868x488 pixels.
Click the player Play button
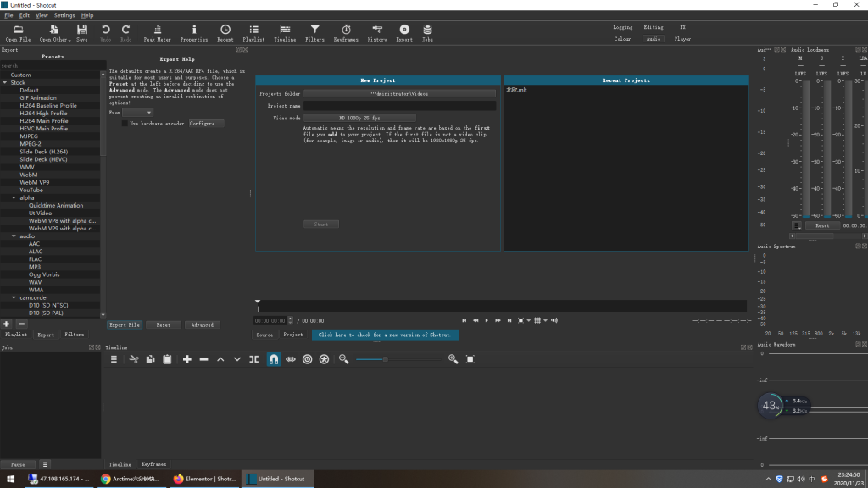pos(487,320)
